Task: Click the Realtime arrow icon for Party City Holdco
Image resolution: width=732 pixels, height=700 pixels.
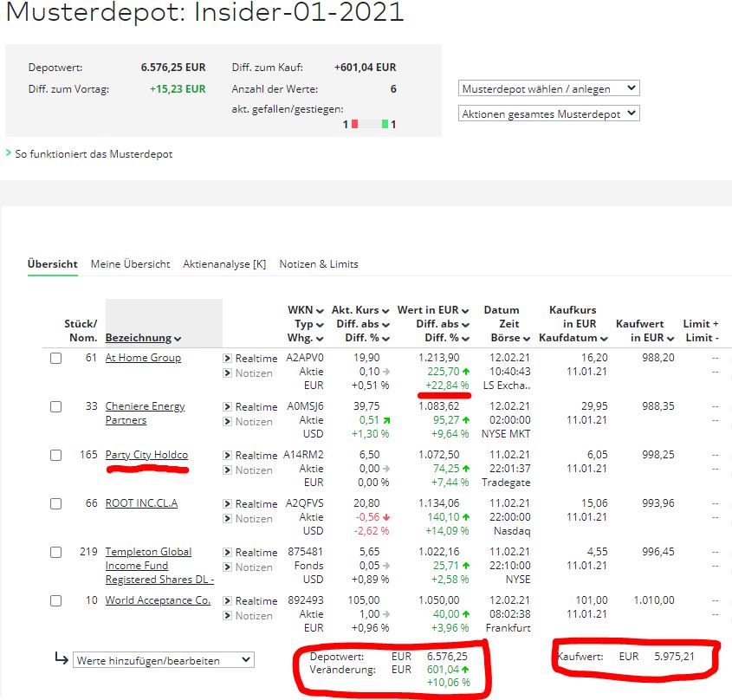Action: coord(227,456)
